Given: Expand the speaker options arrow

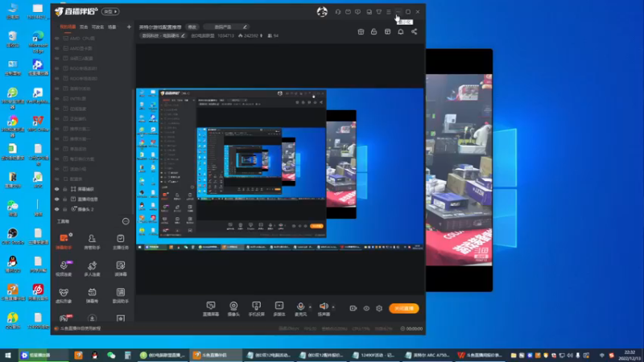Looking at the screenshot, I should coord(333,306).
